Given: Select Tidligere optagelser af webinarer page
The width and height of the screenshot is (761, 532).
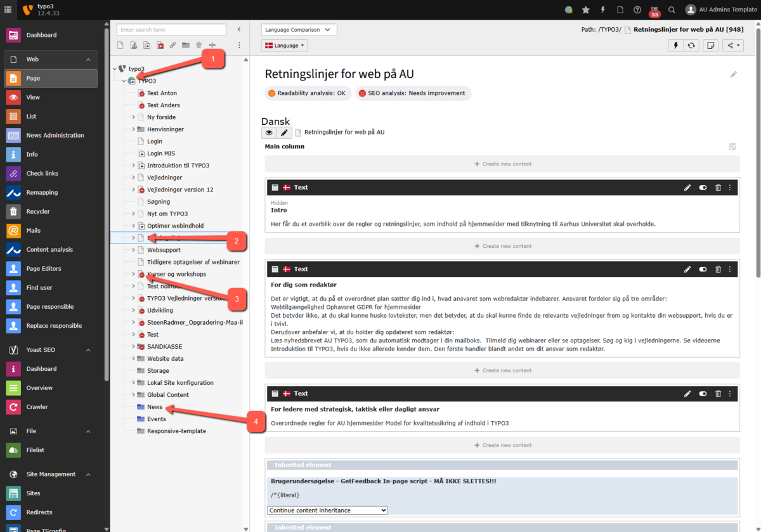Looking at the screenshot, I should (x=193, y=262).
